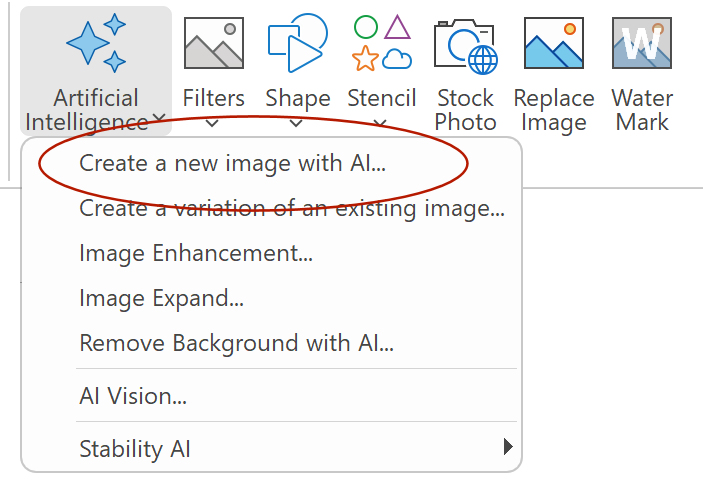This screenshot has height=499, width=703.
Task: Click the Water Mark text label
Action: tap(642, 110)
